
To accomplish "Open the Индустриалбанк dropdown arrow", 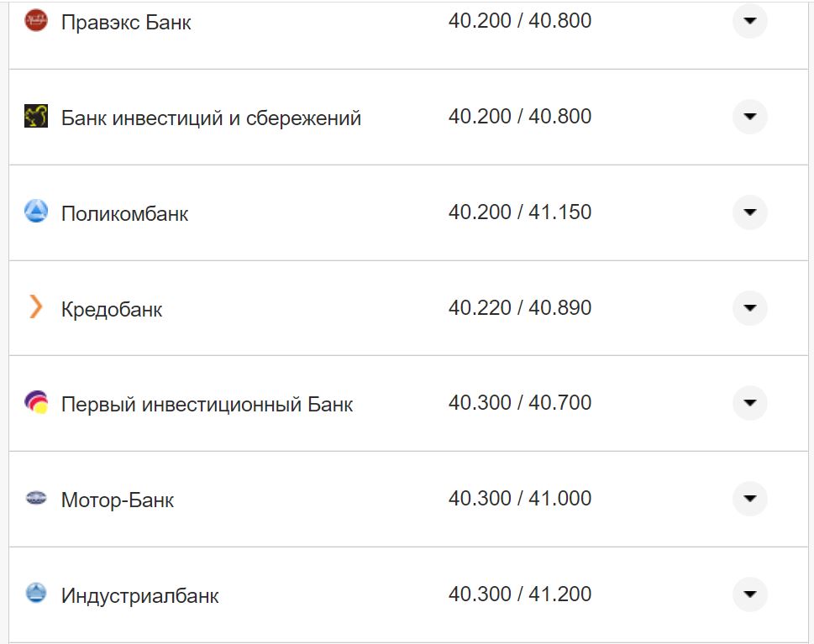I will click(x=748, y=594).
